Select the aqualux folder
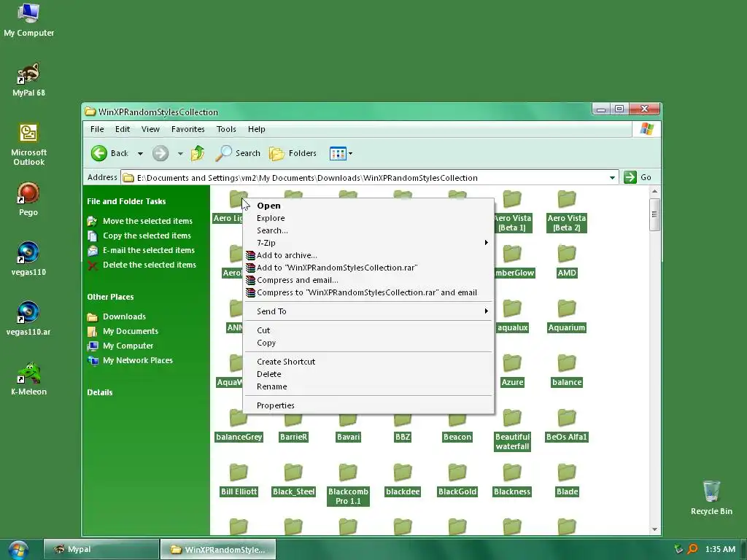 pos(512,316)
